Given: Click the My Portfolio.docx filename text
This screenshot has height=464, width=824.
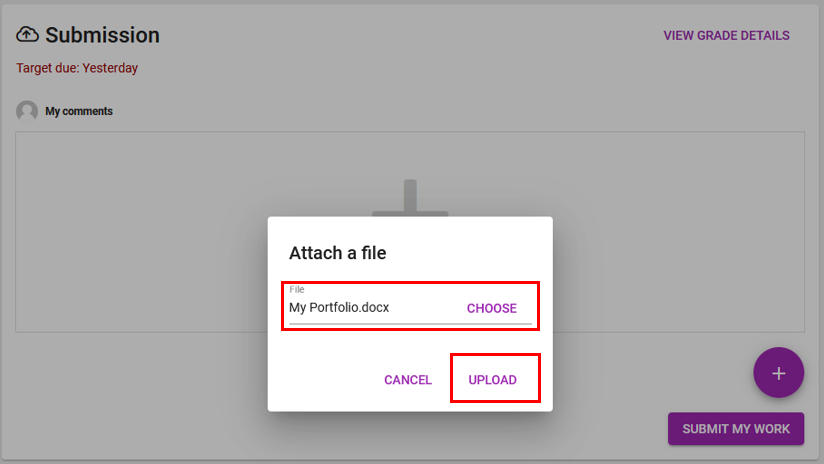Looking at the screenshot, I should click(339, 307).
